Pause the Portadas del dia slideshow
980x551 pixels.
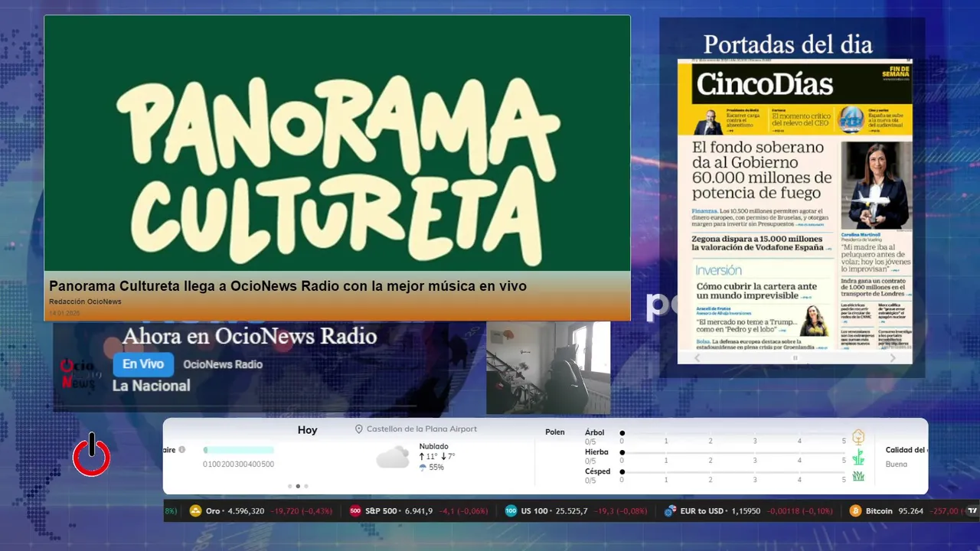(795, 357)
